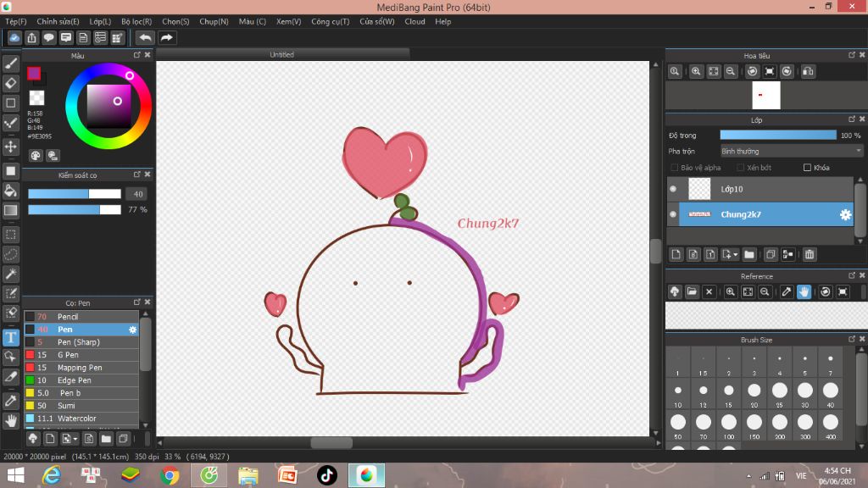Click the canvas horizontal scrollbar thumb
Image resolution: width=868 pixels, height=488 pixels.
point(331,443)
